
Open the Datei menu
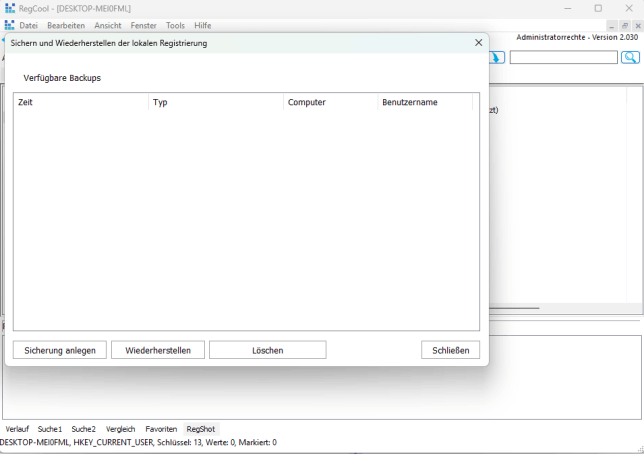pyautogui.click(x=28, y=25)
